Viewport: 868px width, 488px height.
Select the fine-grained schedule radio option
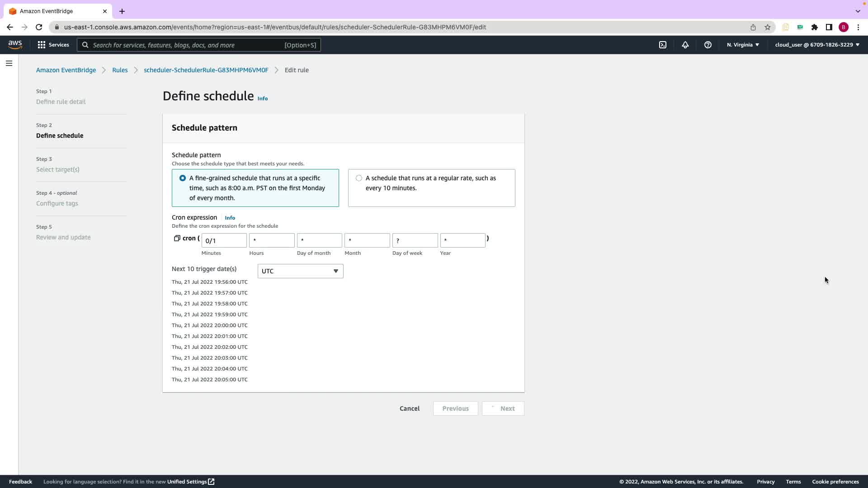pos(183,178)
